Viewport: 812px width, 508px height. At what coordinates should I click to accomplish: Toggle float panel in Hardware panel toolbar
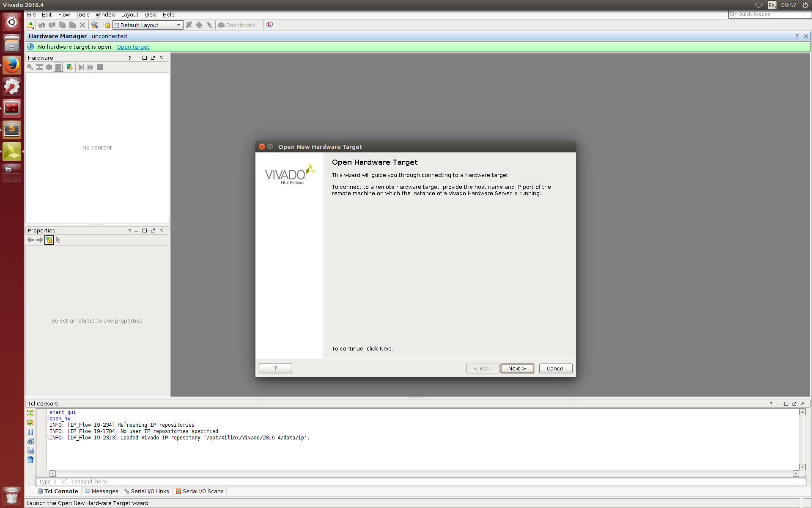click(x=153, y=57)
